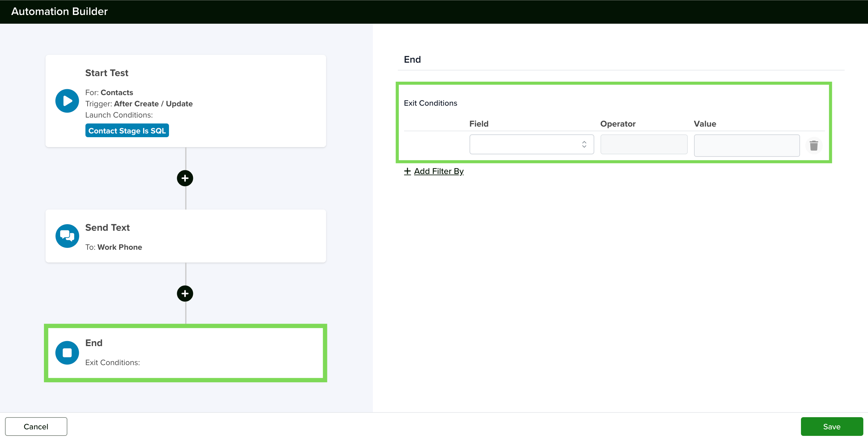Viewport: 868px width, 439px height.
Task: Select the Start Test step card title
Action: 107,73
